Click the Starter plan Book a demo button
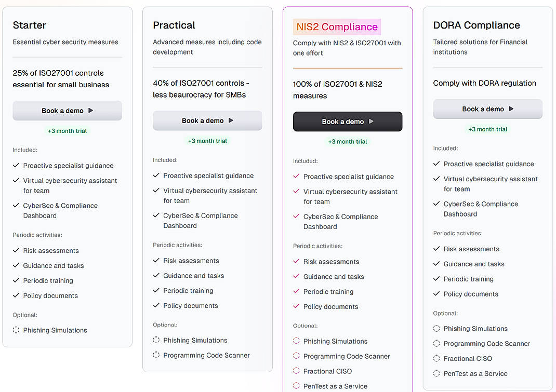Viewport: 556px width, 392px height. pyautogui.click(x=67, y=111)
